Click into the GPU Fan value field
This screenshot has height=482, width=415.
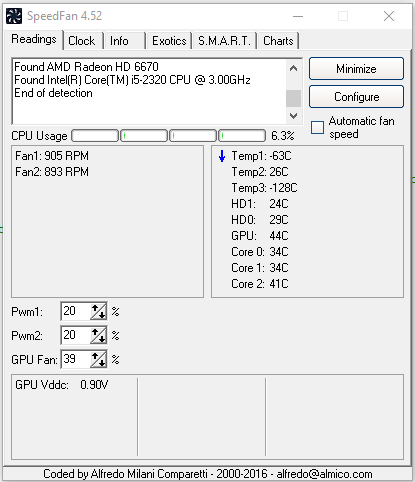pyautogui.click(x=76, y=359)
